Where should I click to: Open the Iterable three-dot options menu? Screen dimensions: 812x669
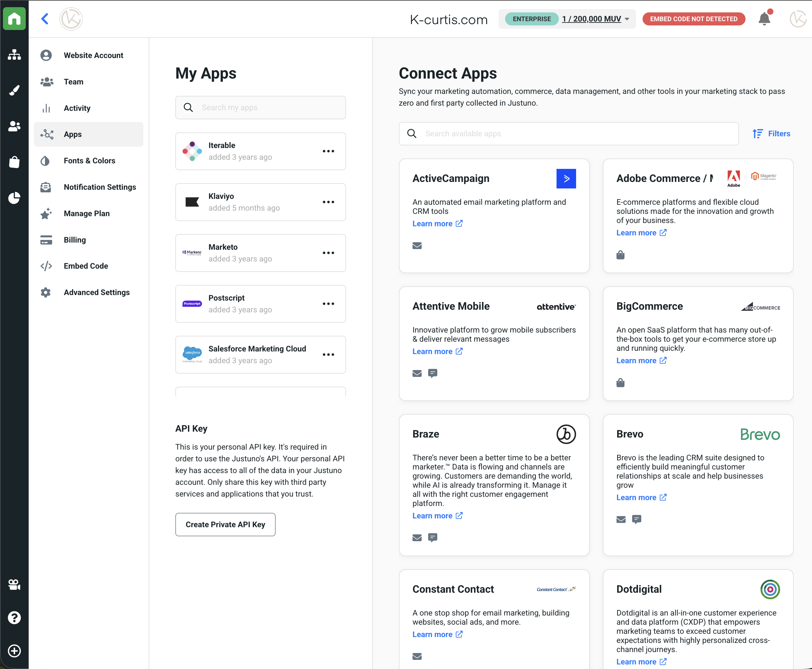328,151
